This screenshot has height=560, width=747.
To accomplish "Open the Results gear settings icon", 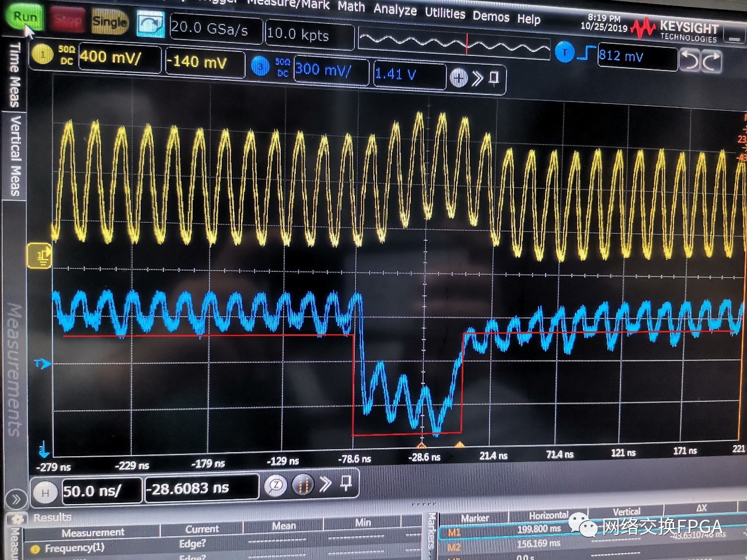I will [x=18, y=519].
